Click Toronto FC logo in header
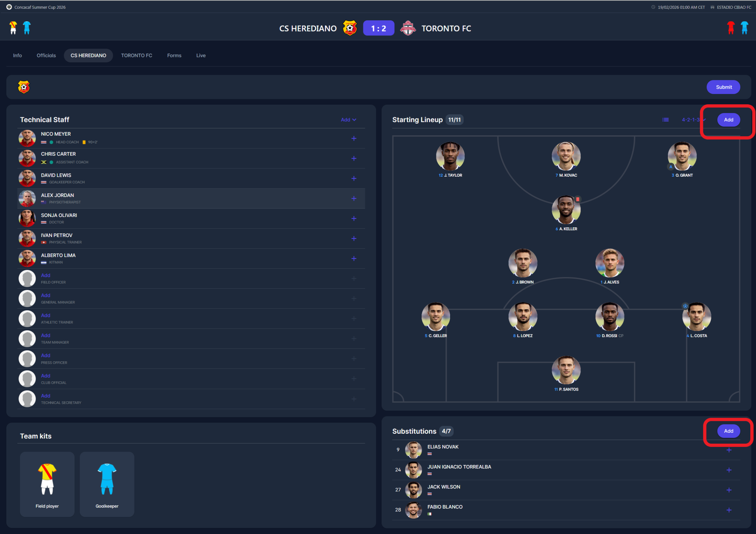Screen dimensions: 756x534 [x=408, y=28]
